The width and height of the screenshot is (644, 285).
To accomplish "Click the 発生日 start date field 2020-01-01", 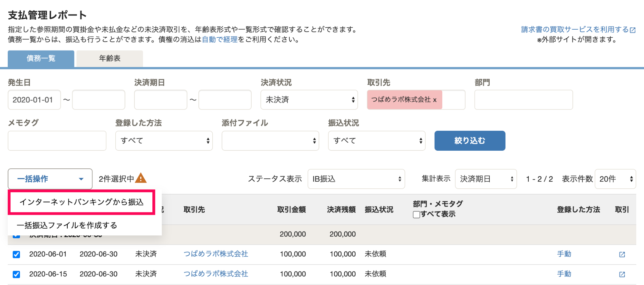I will tap(34, 100).
